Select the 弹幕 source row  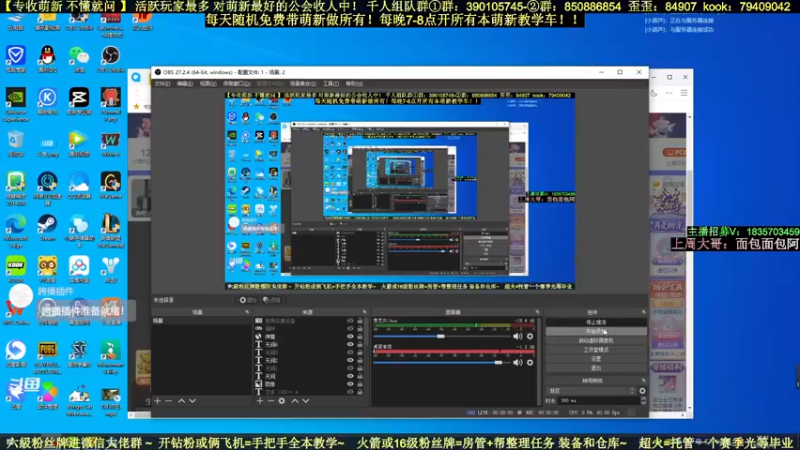pos(304,337)
